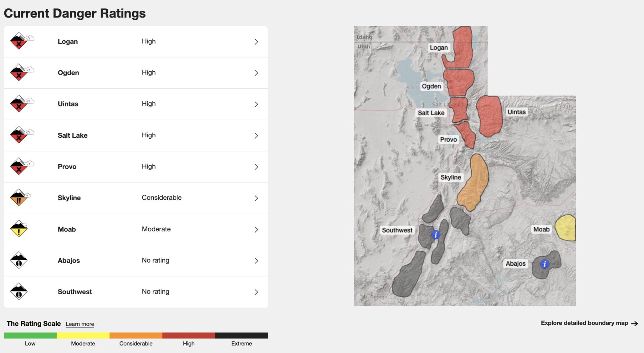The height and width of the screenshot is (353, 644).
Task: Click the Current Danger Ratings heading
Action: point(75,13)
